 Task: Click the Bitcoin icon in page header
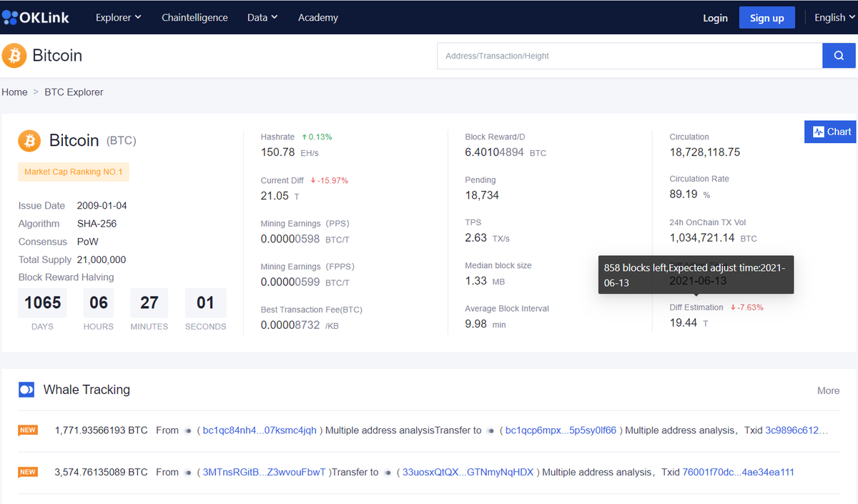(14, 56)
